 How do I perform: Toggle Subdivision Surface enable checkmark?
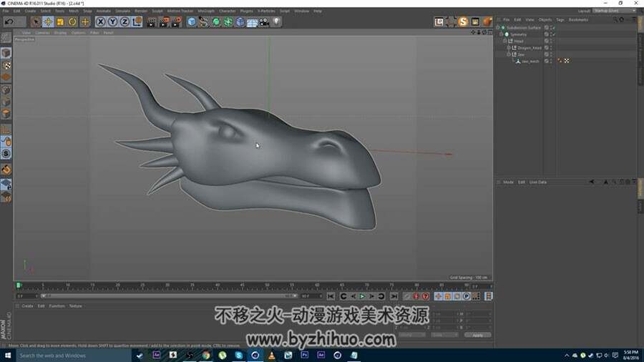553,28
